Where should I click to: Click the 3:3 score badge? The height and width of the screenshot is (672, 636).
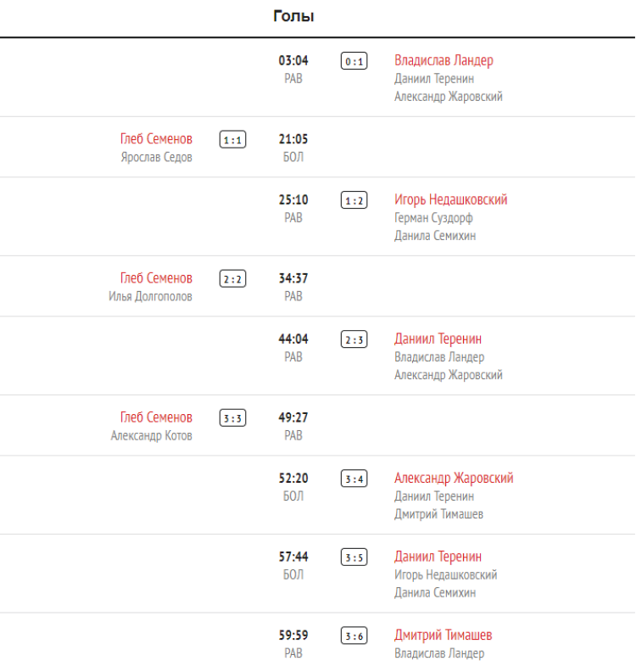(232, 417)
